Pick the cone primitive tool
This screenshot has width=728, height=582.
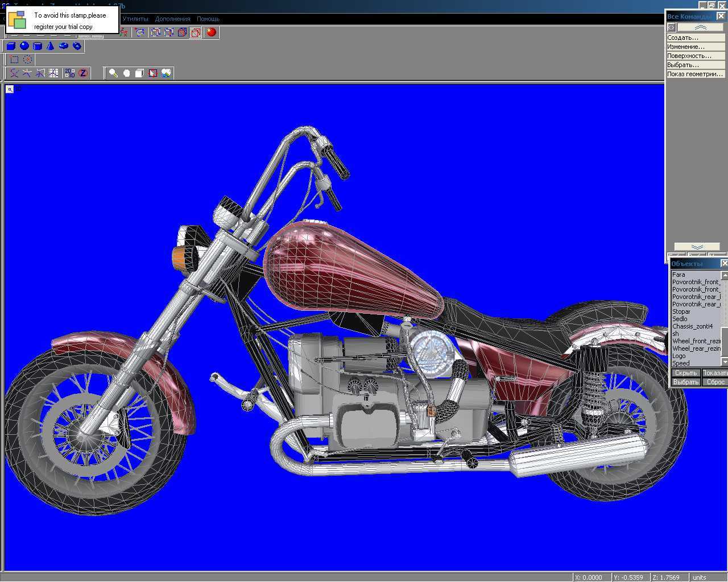(x=50, y=46)
